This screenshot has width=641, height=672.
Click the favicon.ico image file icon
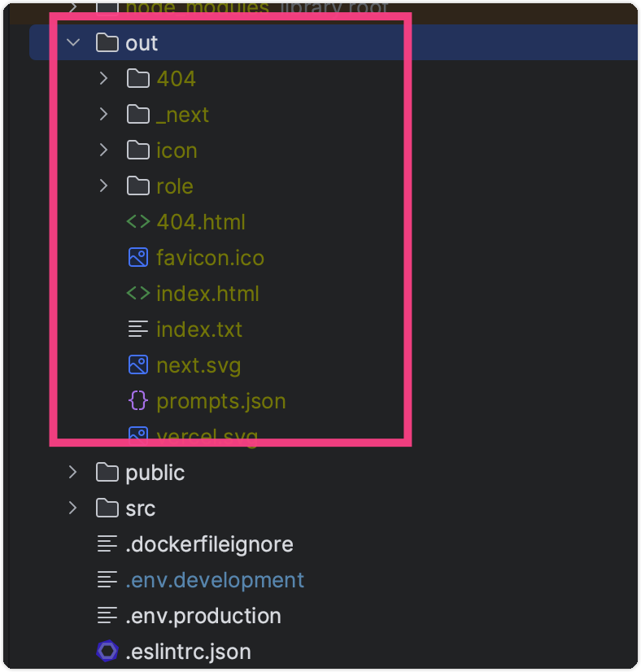[138, 258]
